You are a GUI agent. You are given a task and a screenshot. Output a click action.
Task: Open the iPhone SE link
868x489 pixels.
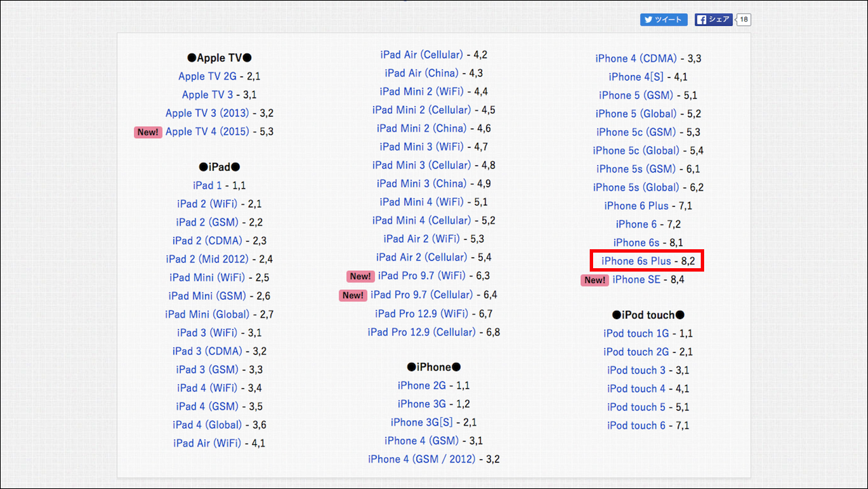pyautogui.click(x=636, y=279)
